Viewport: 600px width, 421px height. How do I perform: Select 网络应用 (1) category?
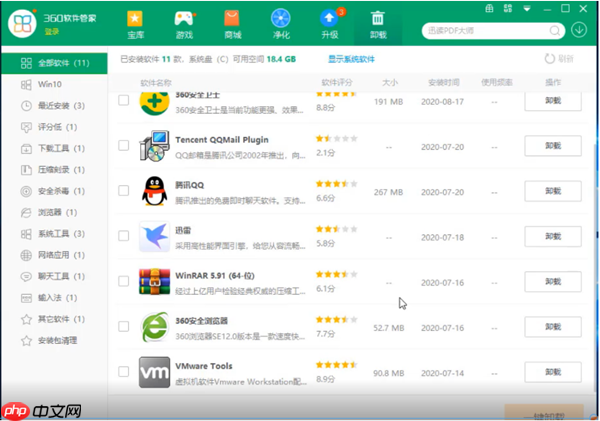coord(54,255)
